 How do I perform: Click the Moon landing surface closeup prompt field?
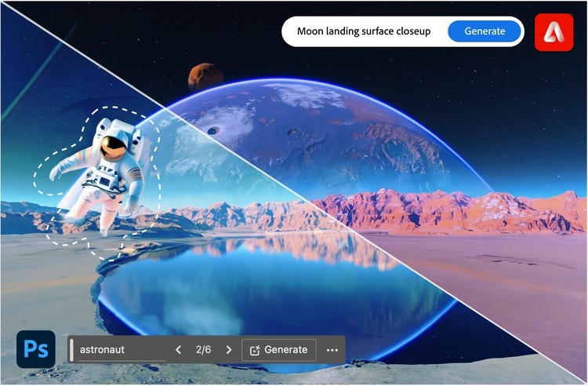[364, 31]
